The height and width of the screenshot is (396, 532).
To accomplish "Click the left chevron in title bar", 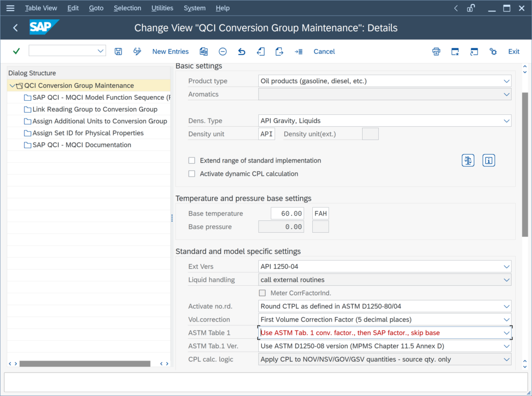I will [x=456, y=8].
